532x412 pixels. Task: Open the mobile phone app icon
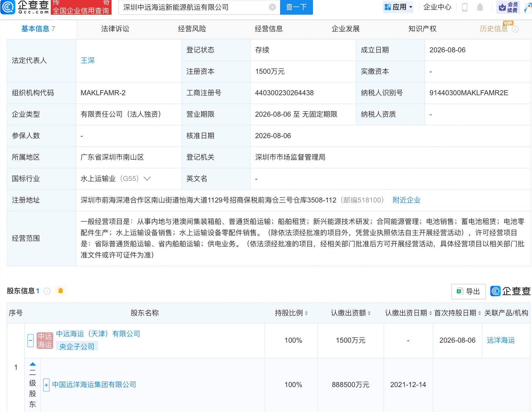coord(464,7)
